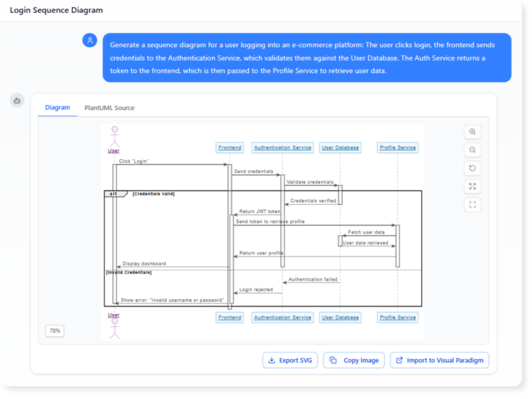The image size is (532, 399).
Task: Open the User Database lifeline link
Action: [x=340, y=147]
